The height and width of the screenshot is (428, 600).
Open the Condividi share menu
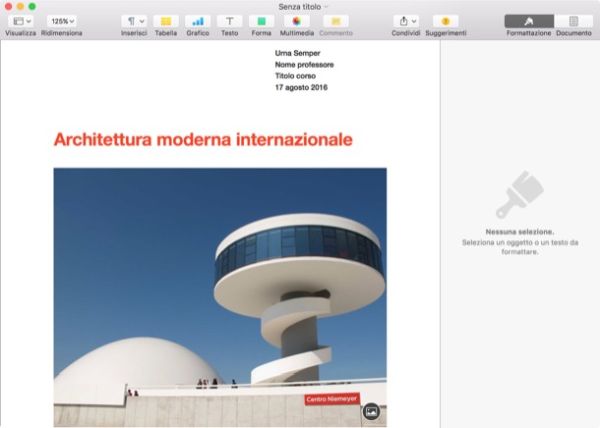pyautogui.click(x=406, y=21)
